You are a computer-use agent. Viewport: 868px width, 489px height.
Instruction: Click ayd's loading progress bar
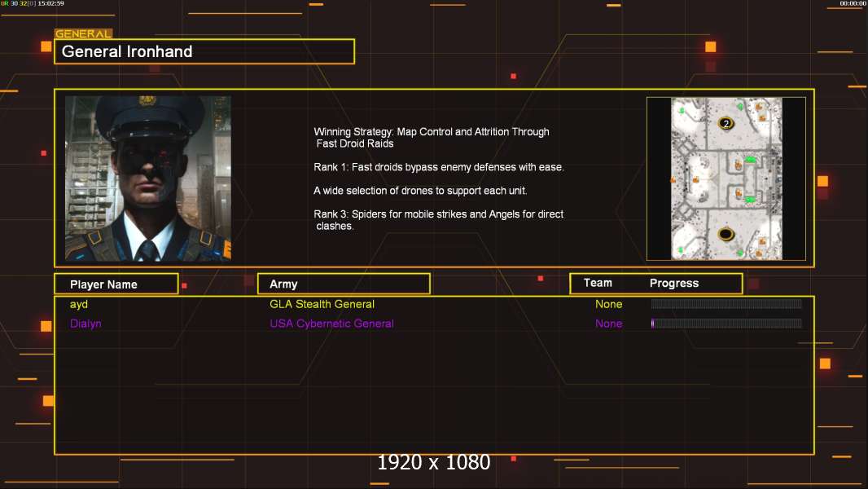point(726,303)
